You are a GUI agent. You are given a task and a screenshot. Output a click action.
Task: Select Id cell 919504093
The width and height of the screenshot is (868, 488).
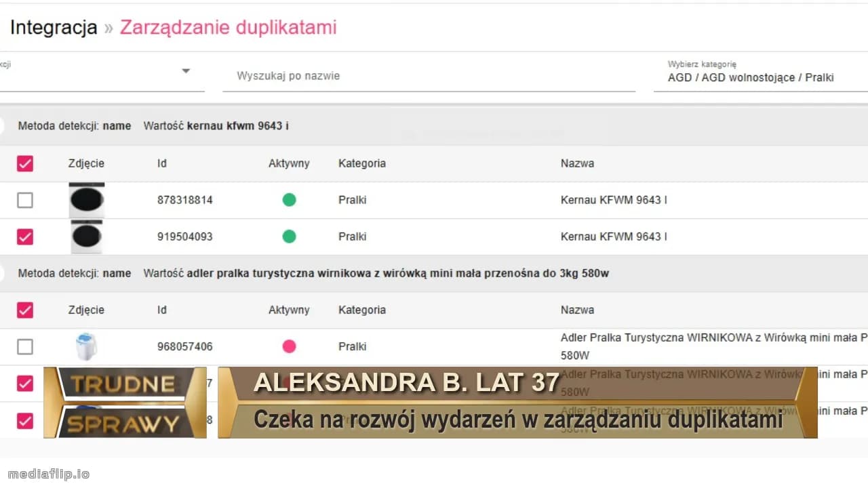[x=185, y=237]
